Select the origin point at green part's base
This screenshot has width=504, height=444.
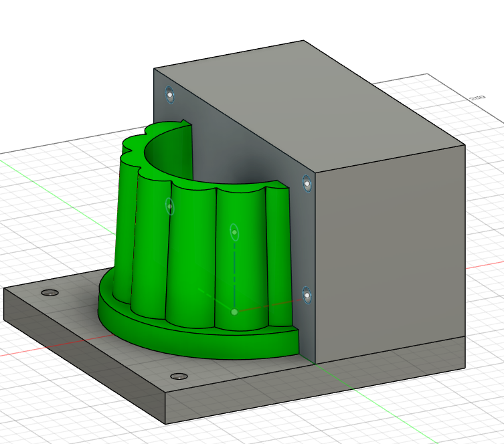point(234,312)
